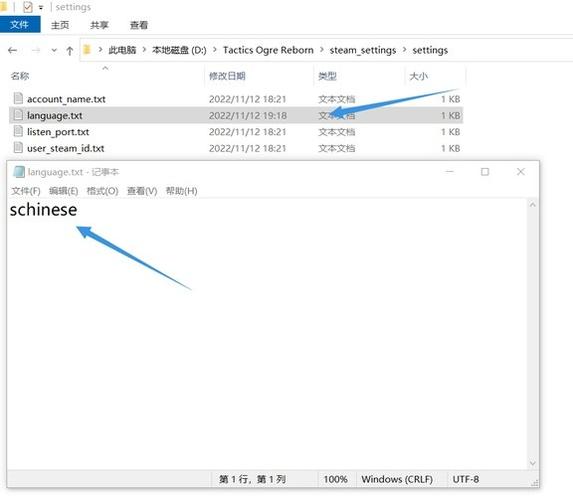Viewport: 573px width, 500px height.
Task: Click the properties checkmark quick access icon
Action: coord(28,7)
